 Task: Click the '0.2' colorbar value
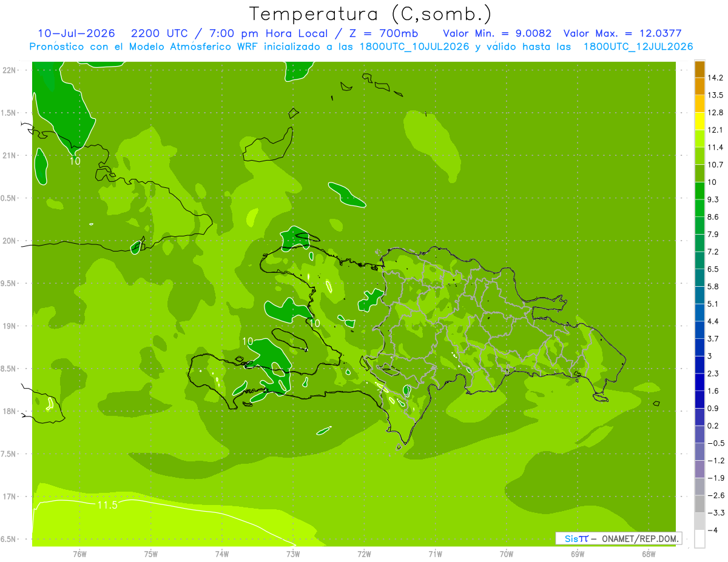(x=713, y=426)
